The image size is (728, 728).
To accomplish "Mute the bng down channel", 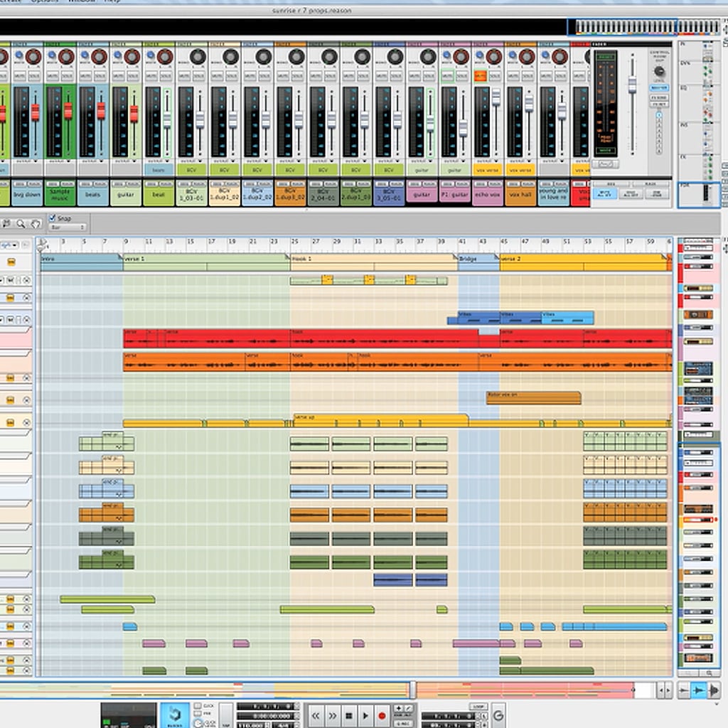I will [x=19, y=75].
